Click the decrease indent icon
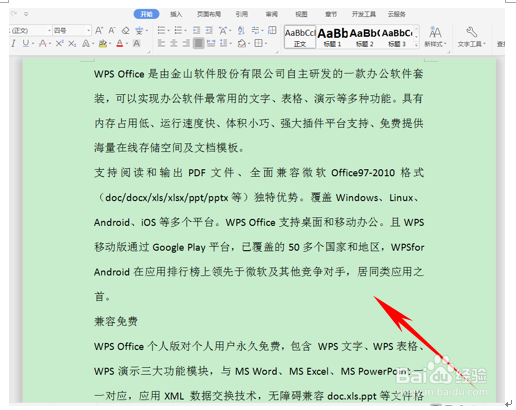 pos(196,31)
